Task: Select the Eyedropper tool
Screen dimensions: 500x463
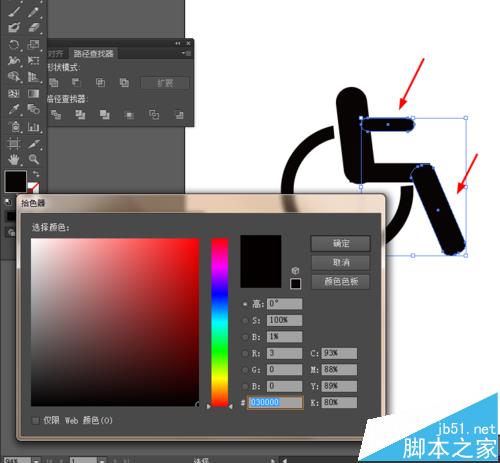Action: pyautogui.click(x=14, y=109)
